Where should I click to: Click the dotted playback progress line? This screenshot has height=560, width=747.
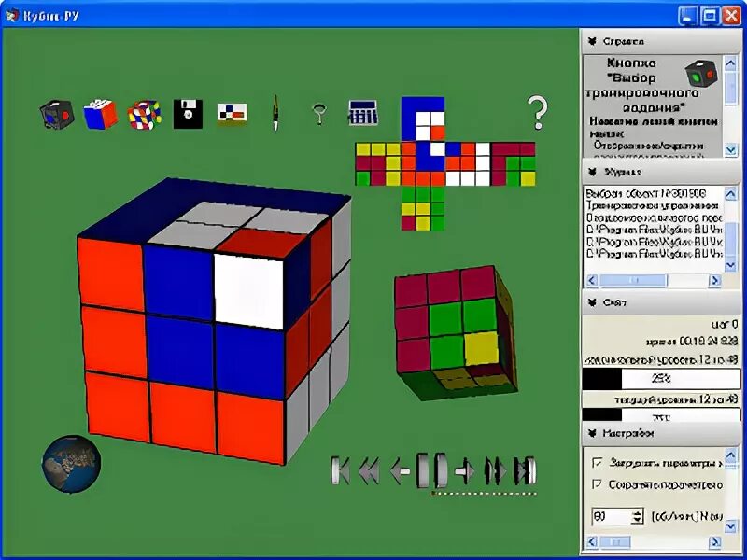(x=484, y=494)
